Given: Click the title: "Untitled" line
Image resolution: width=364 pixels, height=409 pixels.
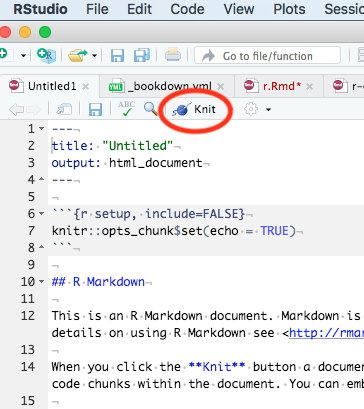Looking at the screenshot, I should tap(113, 146).
